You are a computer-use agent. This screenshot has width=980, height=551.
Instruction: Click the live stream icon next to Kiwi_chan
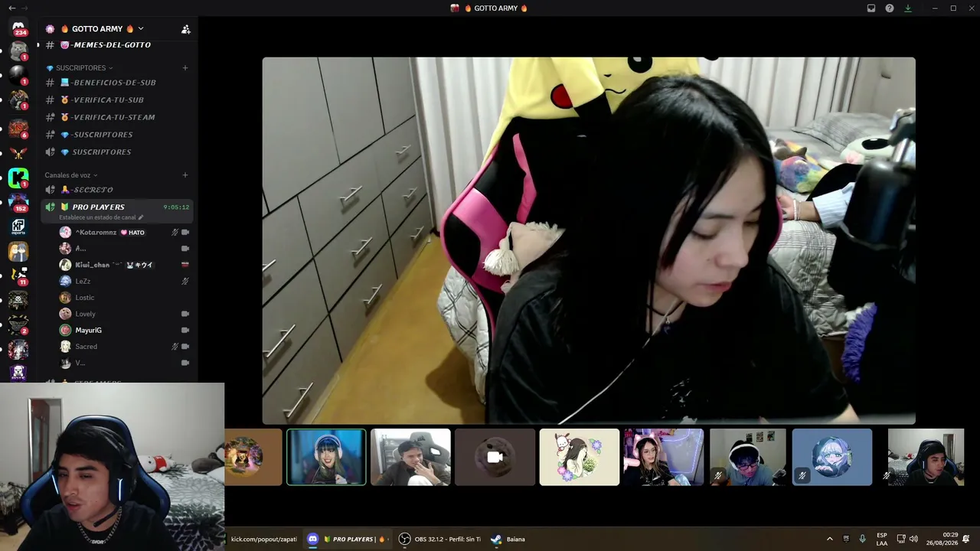tap(185, 265)
